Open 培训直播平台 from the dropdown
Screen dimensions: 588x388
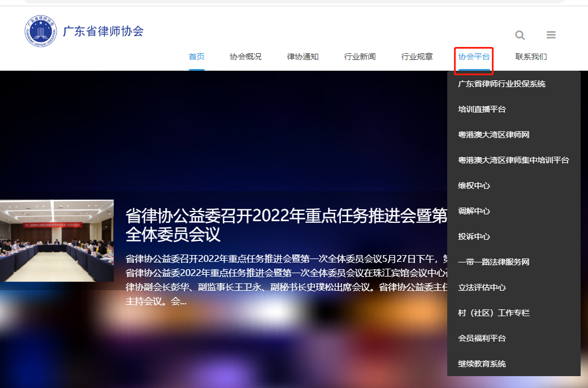(x=482, y=110)
